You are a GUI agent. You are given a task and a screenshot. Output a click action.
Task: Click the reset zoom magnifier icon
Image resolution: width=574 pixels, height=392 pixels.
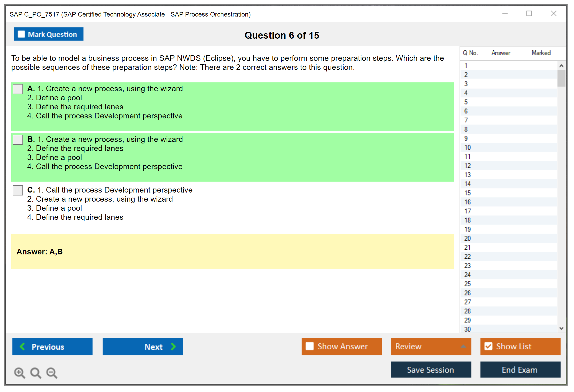(36, 373)
